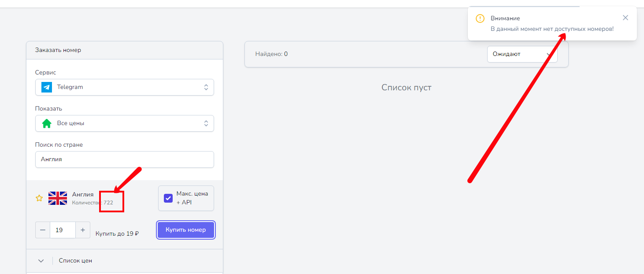Expand the Список цен section
Screen dimensions: 644x274
[41, 261]
